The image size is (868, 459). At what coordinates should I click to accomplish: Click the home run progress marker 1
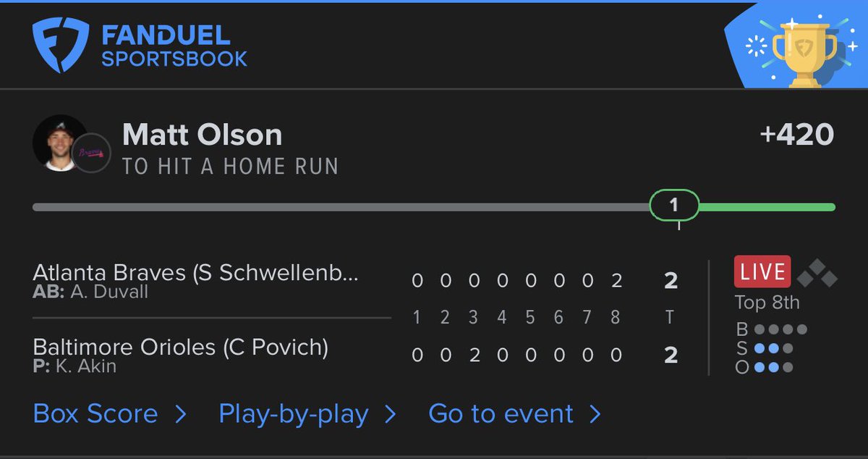tap(673, 206)
